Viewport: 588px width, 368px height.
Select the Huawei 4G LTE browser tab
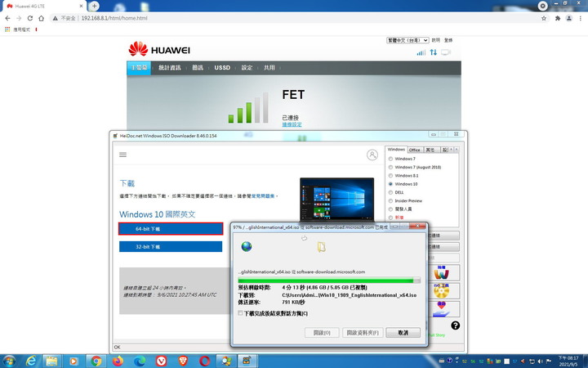pos(43,6)
